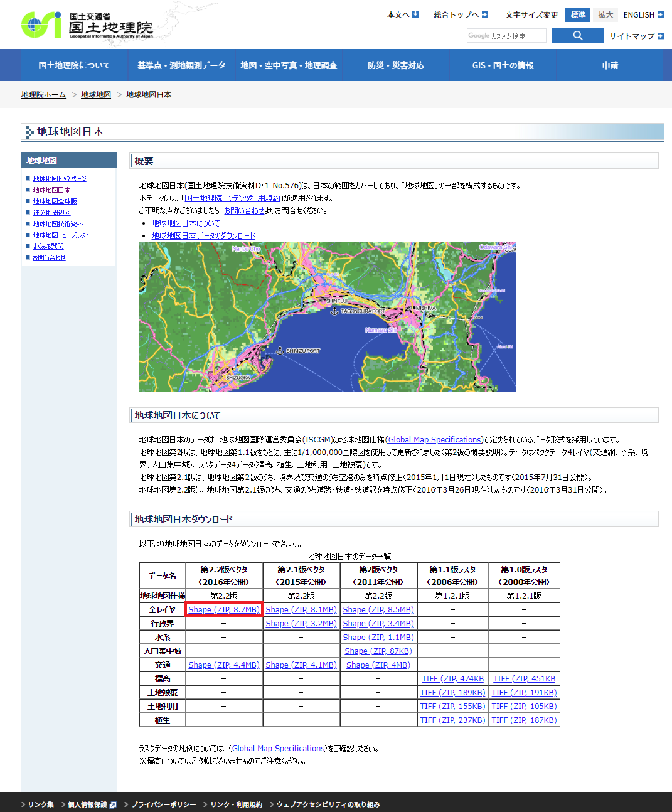Download 標高 TIFF ZIP 451KB

(x=524, y=679)
